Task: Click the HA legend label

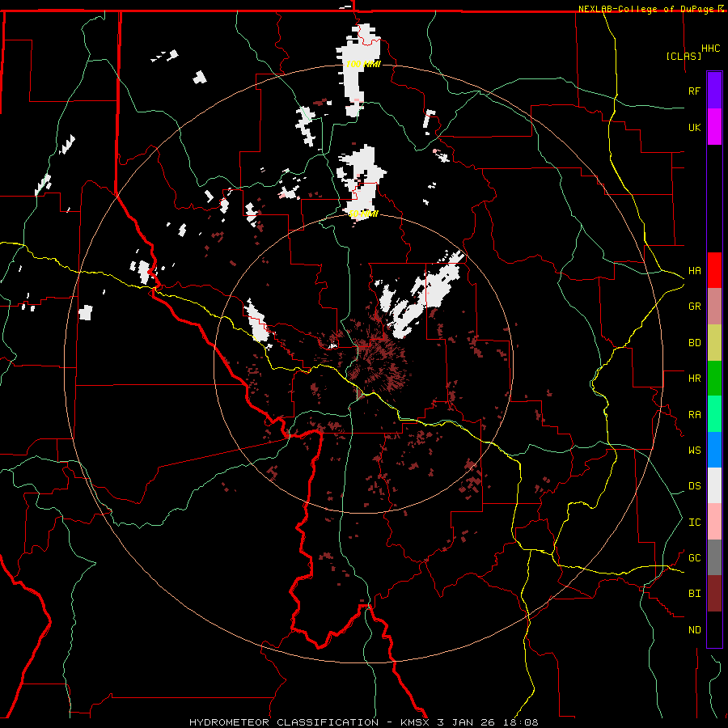Action: 695,271
